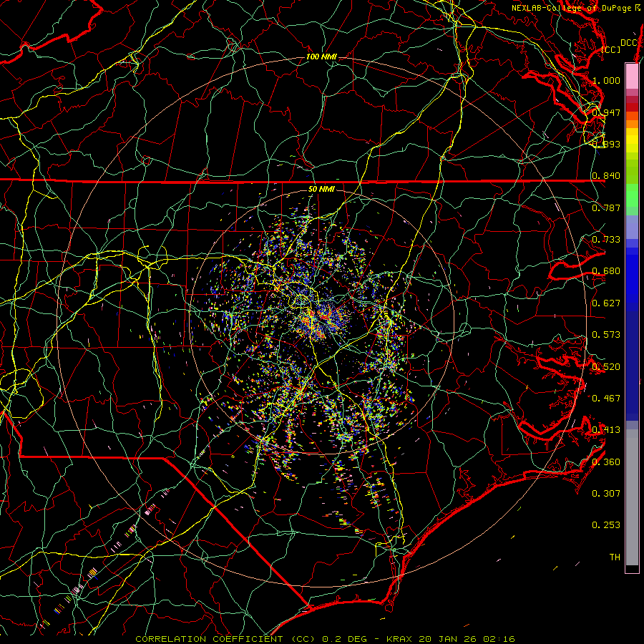Pick the bright green swatch above 0.787
Viewport: 644px width, 644px height.
(x=632, y=195)
